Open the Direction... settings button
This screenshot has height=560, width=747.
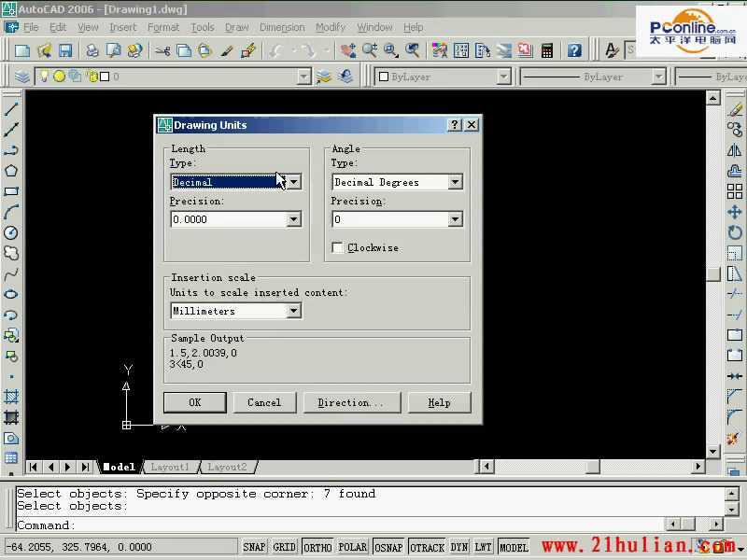pyautogui.click(x=352, y=402)
